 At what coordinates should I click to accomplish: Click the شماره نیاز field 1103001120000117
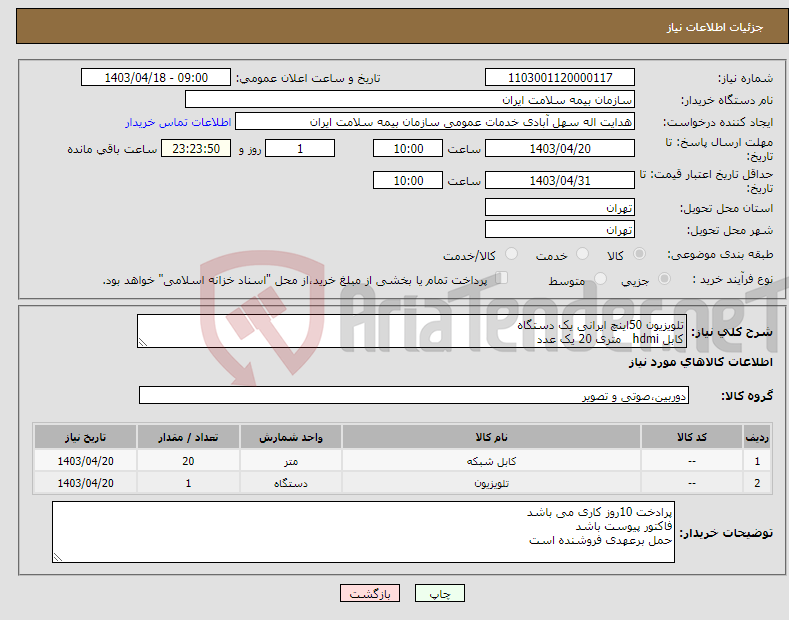(x=560, y=78)
